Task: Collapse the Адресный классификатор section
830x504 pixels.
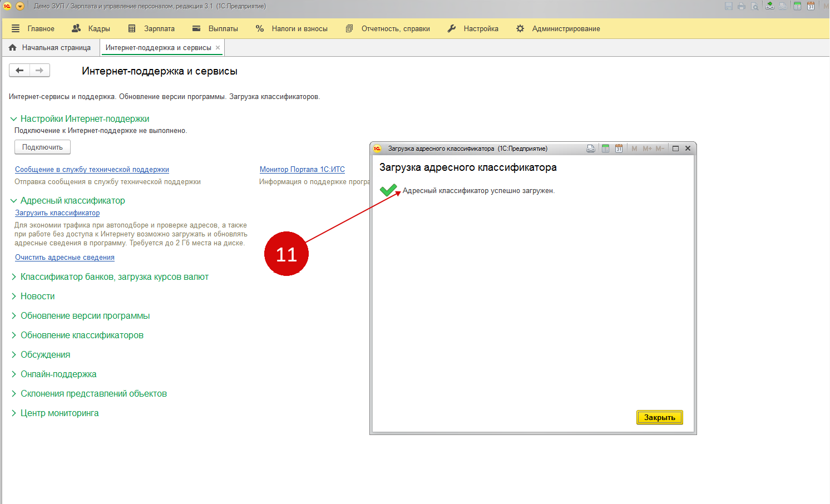Action: pos(14,201)
